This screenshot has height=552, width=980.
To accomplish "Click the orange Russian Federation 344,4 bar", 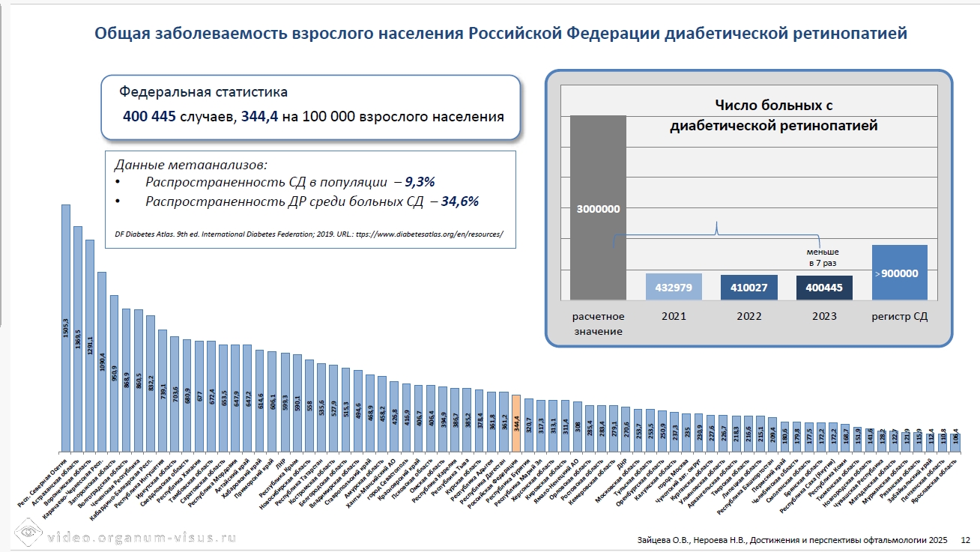I will click(515, 423).
